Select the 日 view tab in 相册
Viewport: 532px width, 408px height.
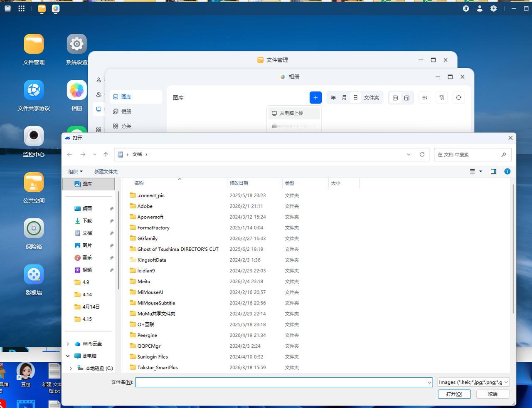355,98
